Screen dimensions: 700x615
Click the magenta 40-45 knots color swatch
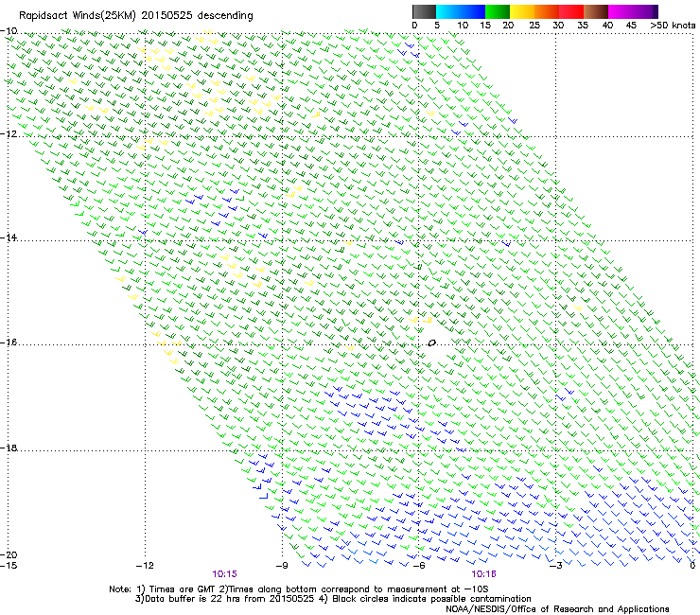[621, 11]
